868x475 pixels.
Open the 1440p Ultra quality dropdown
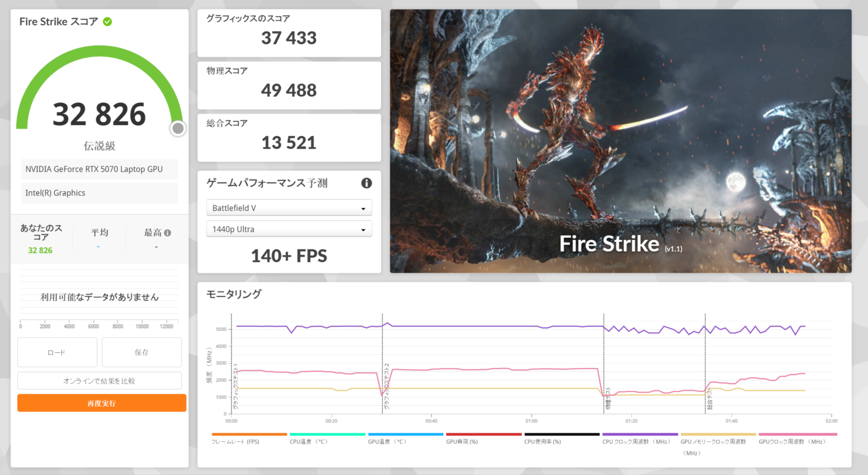[289, 229]
